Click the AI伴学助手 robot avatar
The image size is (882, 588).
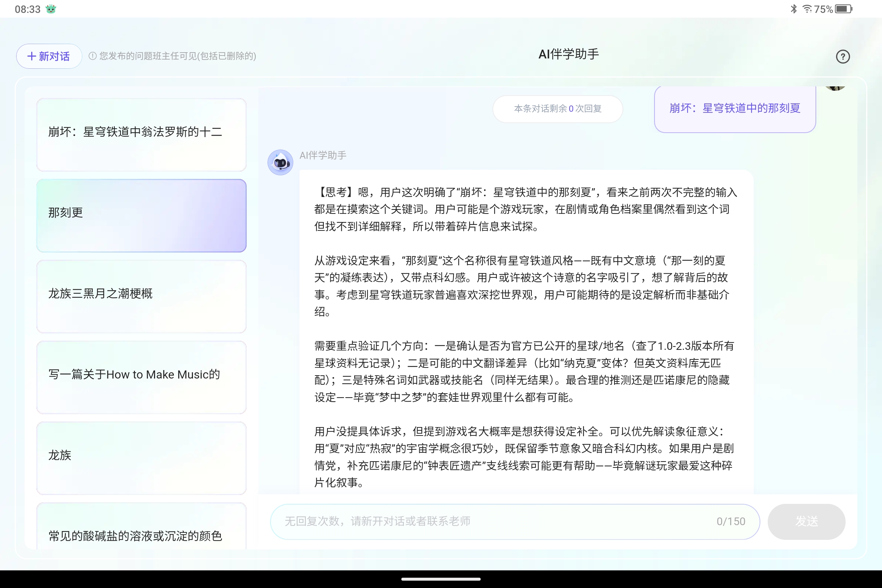click(280, 162)
